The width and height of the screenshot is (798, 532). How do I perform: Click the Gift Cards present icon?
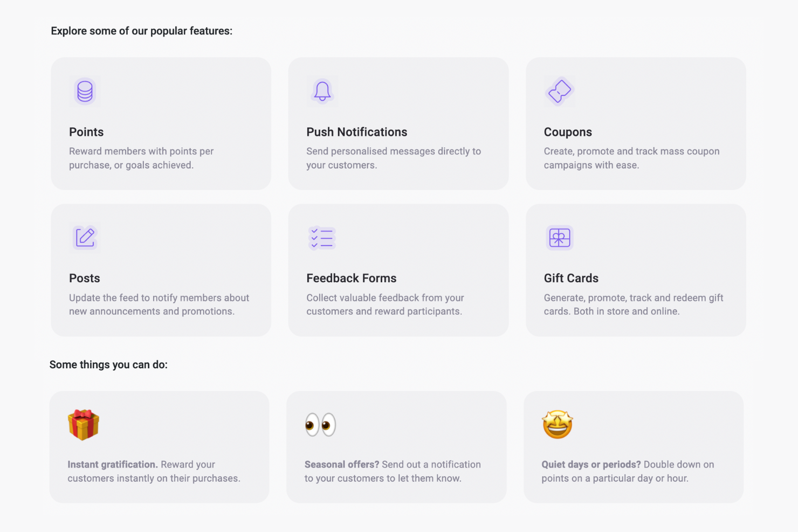pos(559,237)
